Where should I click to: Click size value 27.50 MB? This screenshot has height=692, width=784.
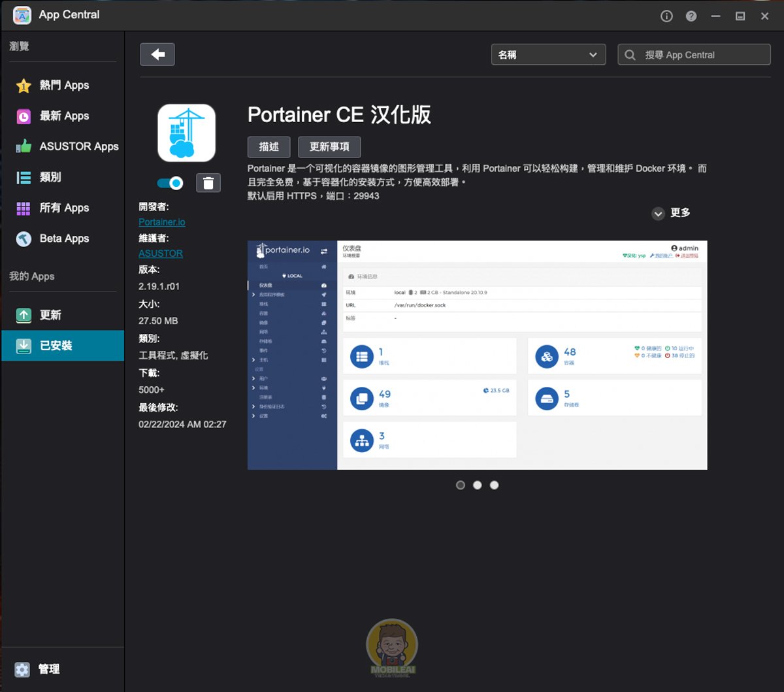(x=158, y=321)
